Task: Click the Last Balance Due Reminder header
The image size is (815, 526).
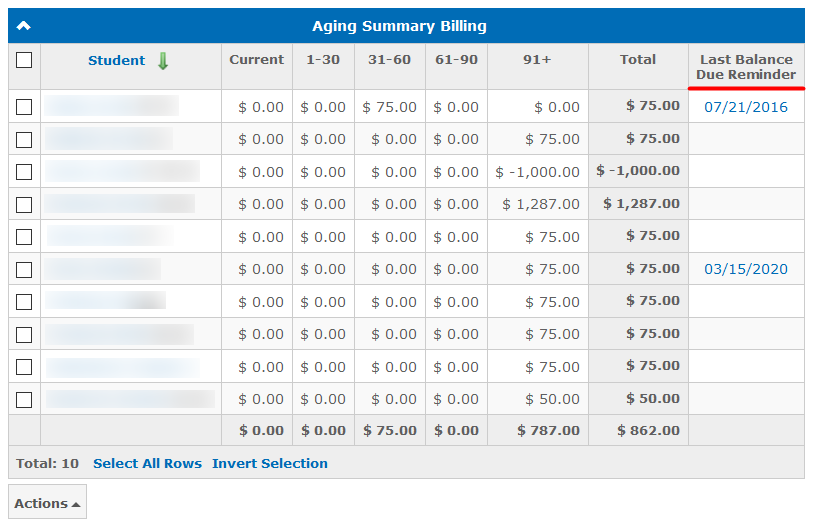Action: 746,67
